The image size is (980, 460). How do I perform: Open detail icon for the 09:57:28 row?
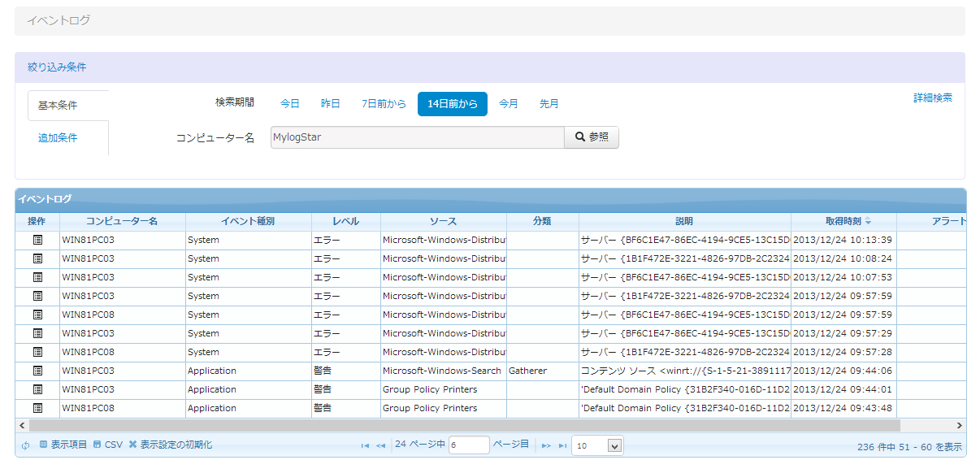click(x=37, y=352)
